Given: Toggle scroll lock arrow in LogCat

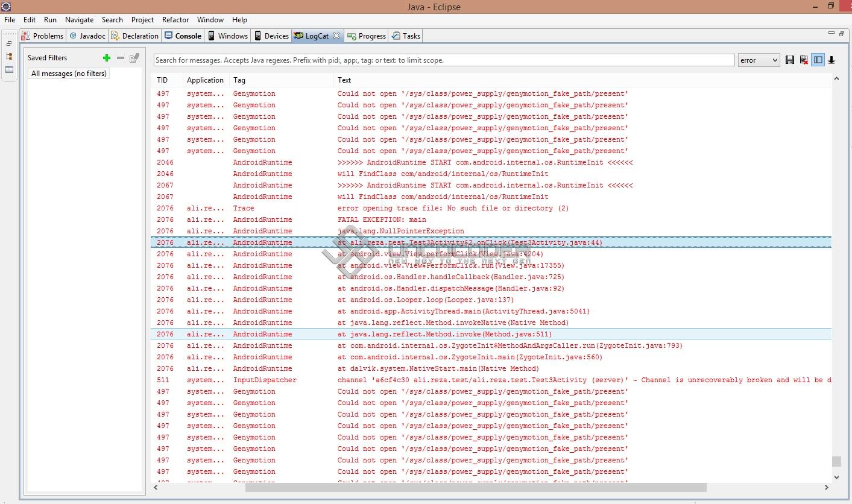Looking at the screenshot, I should pos(831,60).
